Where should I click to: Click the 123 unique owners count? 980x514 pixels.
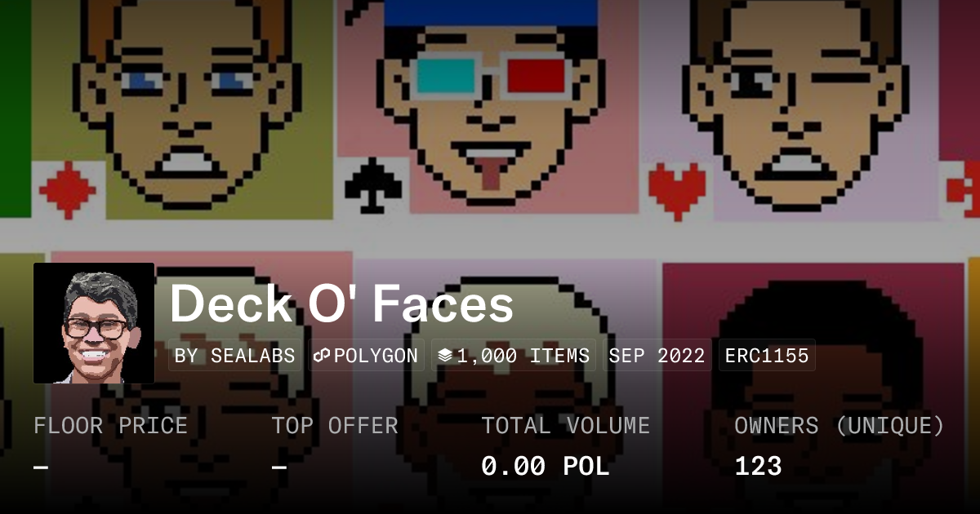click(758, 467)
